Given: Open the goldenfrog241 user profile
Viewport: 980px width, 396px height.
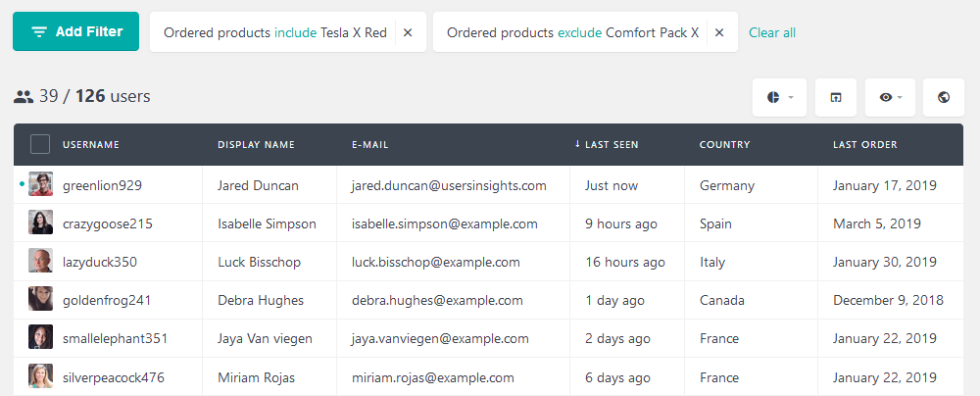Looking at the screenshot, I should coord(107,300).
